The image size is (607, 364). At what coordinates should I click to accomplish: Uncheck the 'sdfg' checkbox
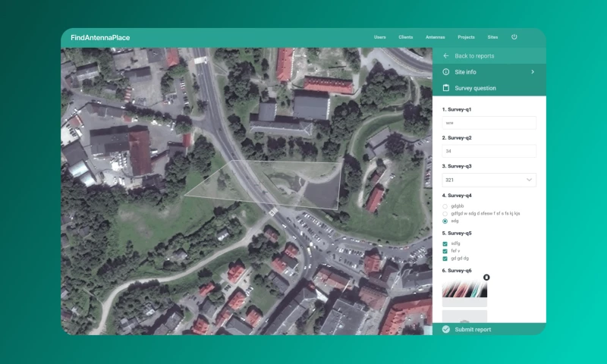[445, 243]
